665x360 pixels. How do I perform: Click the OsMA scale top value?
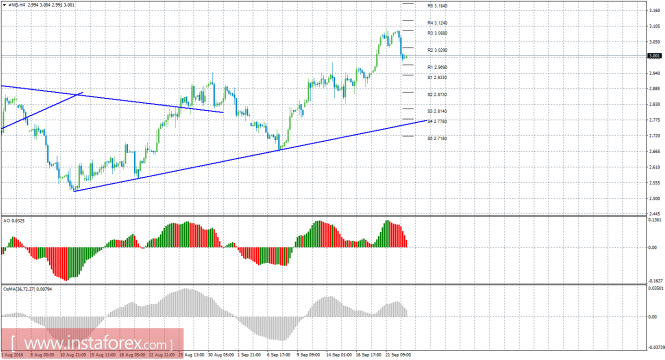click(x=656, y=288)
